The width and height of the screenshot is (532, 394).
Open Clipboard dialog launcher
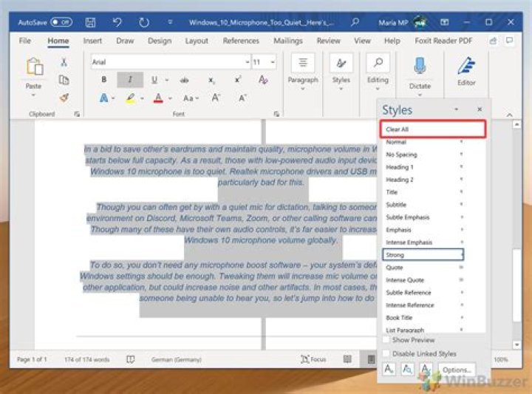77,114
